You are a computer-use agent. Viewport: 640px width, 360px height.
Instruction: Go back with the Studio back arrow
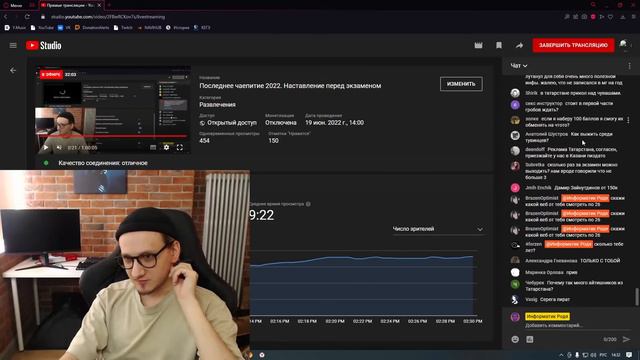(13, 70)
